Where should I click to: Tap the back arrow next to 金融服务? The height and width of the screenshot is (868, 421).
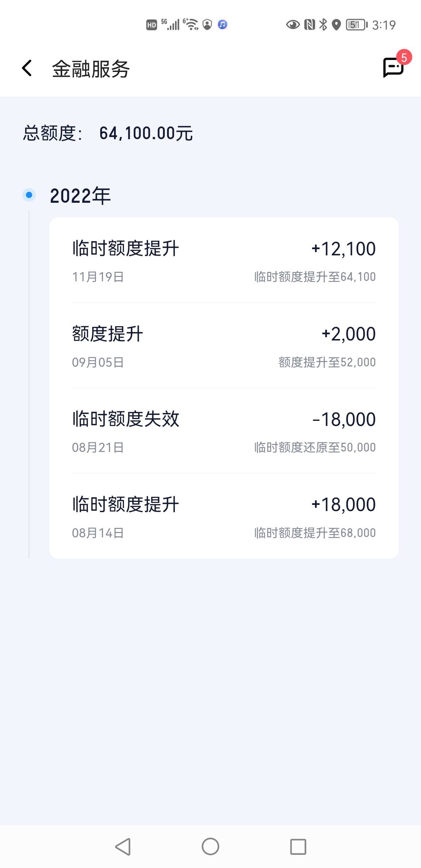click(27, 68)
